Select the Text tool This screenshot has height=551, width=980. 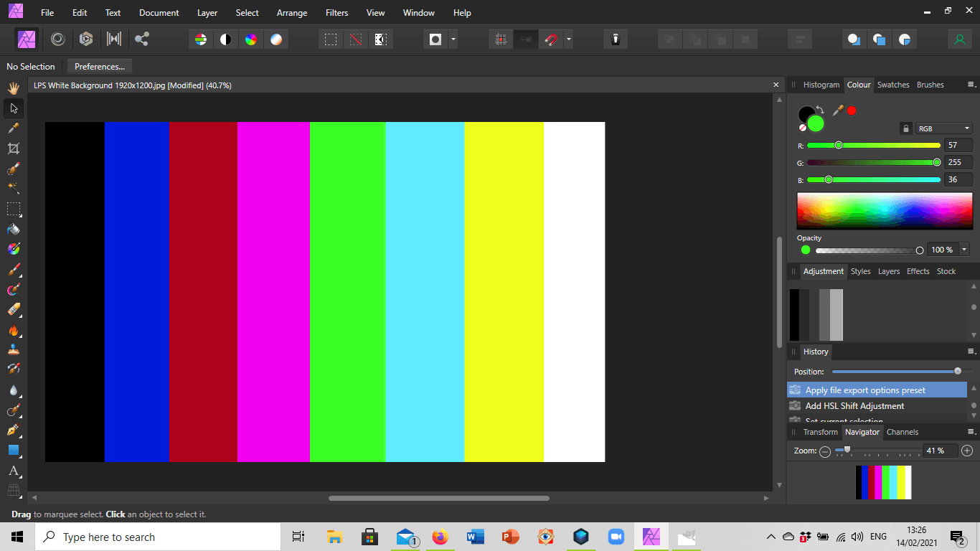[13, 471]
